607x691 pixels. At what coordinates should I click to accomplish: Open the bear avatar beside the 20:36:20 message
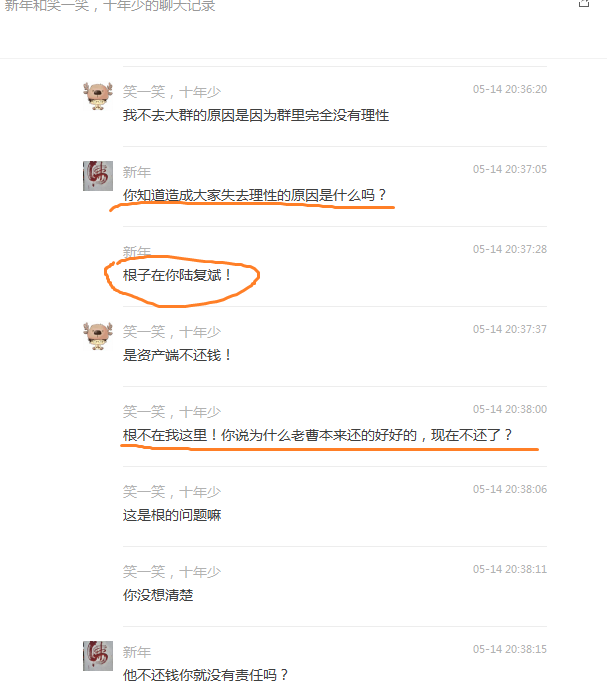click(x=98, y=96)
